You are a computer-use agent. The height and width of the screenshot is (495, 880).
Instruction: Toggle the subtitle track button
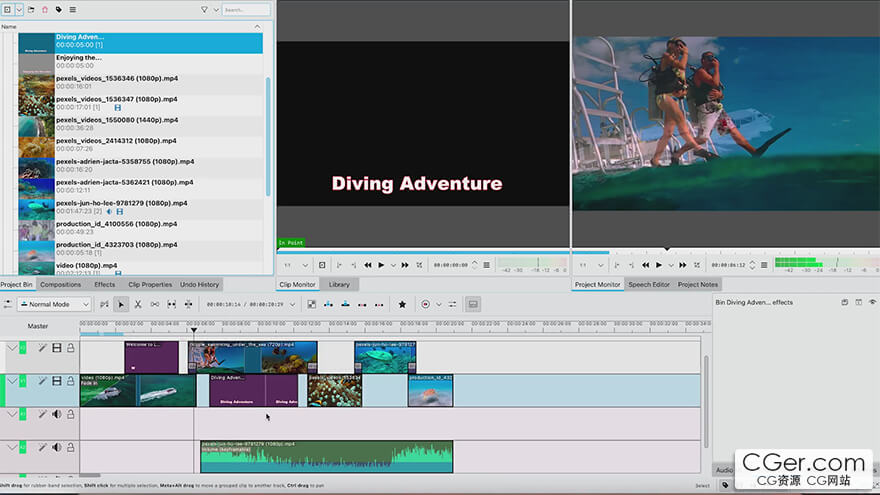pos(473,304)
